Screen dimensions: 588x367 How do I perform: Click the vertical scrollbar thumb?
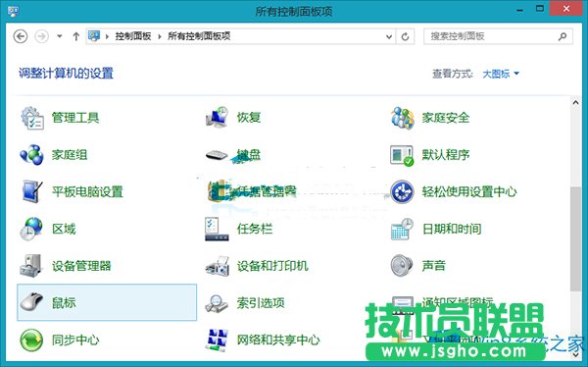click(x=575, y=238)
